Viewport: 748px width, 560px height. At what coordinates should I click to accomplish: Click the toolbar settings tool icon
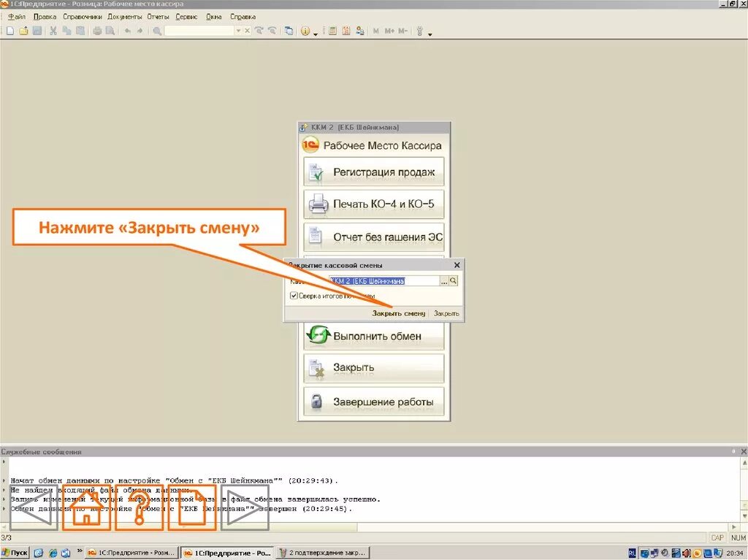point(420,31)
